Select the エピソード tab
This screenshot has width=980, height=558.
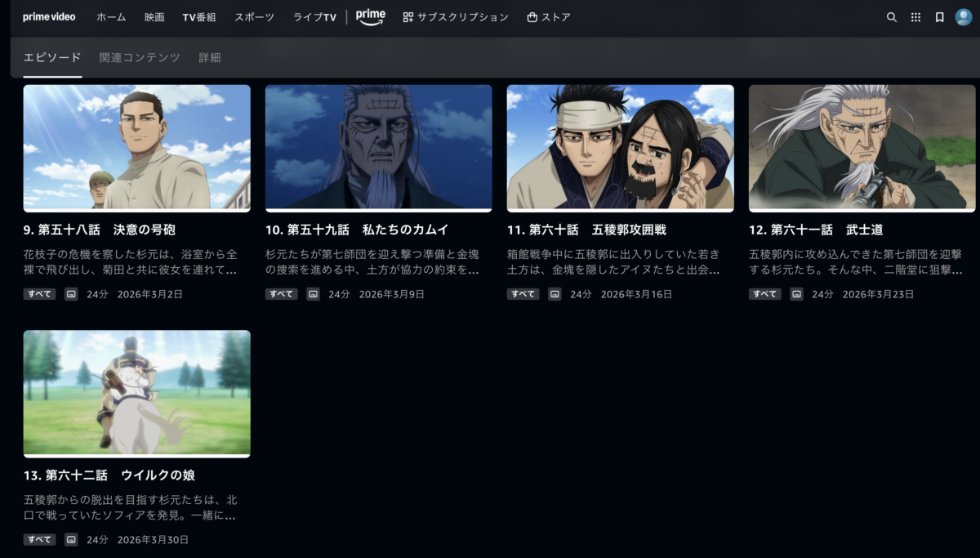[x=52, y=57]
